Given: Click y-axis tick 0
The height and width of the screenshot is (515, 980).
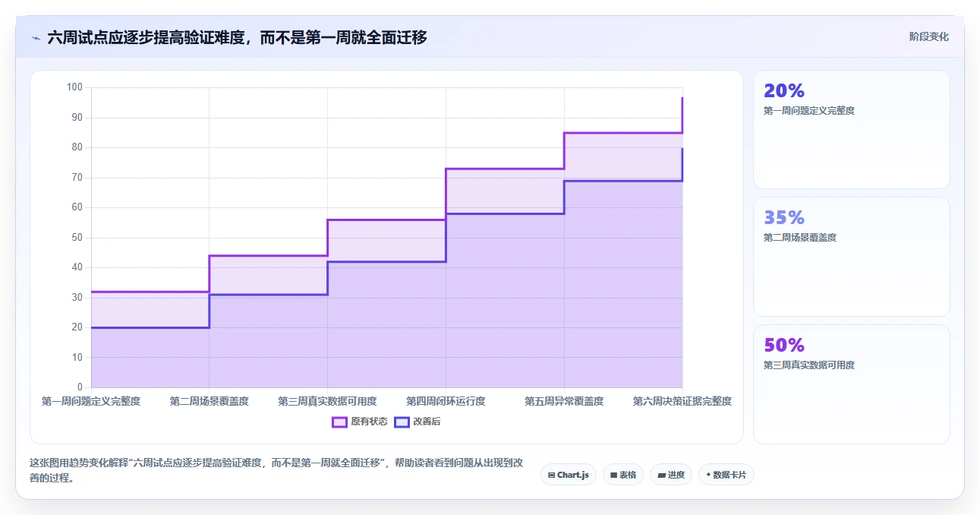Looking at the screenshot, I should pyautogui.click(x=80, y=387).
